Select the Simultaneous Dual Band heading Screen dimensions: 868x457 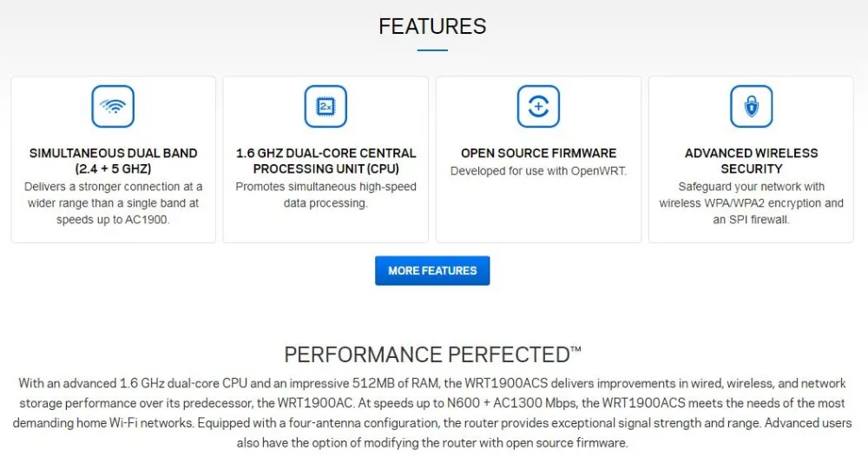coord(113,161)
